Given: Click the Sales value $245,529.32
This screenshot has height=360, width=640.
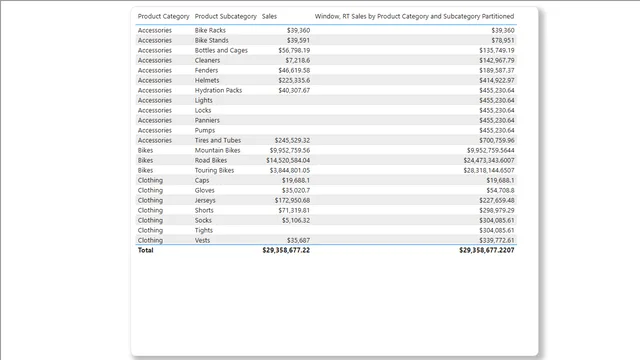Looking at the screenshot, I should [x=292, y=140].
